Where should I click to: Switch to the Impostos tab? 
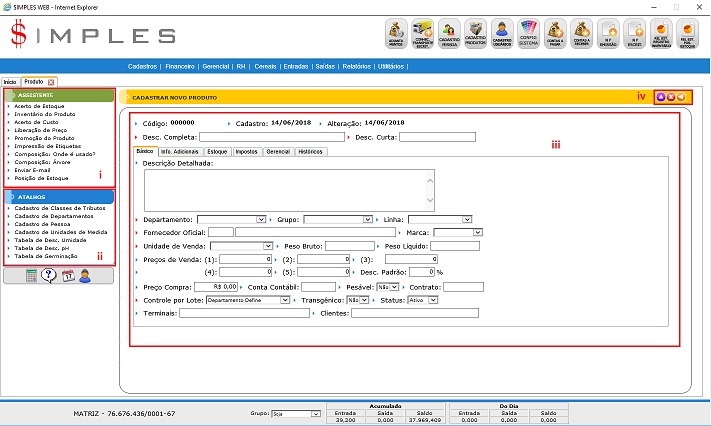[246, 151]
